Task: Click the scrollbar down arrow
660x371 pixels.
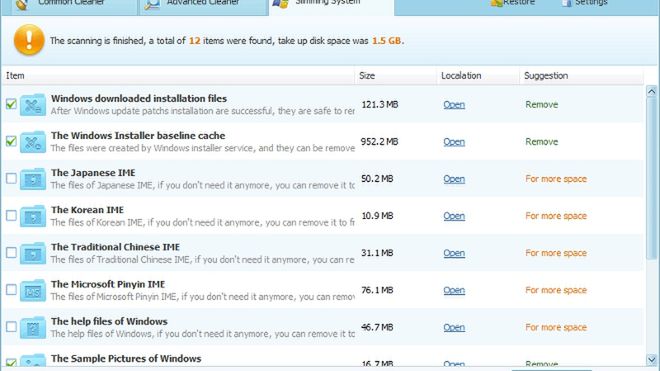Action: [652, 360]
